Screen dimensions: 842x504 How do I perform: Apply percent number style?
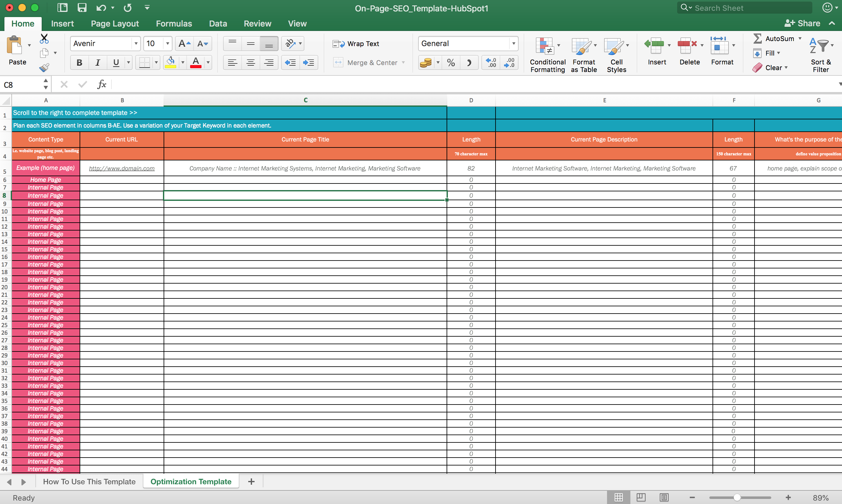[451, 62]
